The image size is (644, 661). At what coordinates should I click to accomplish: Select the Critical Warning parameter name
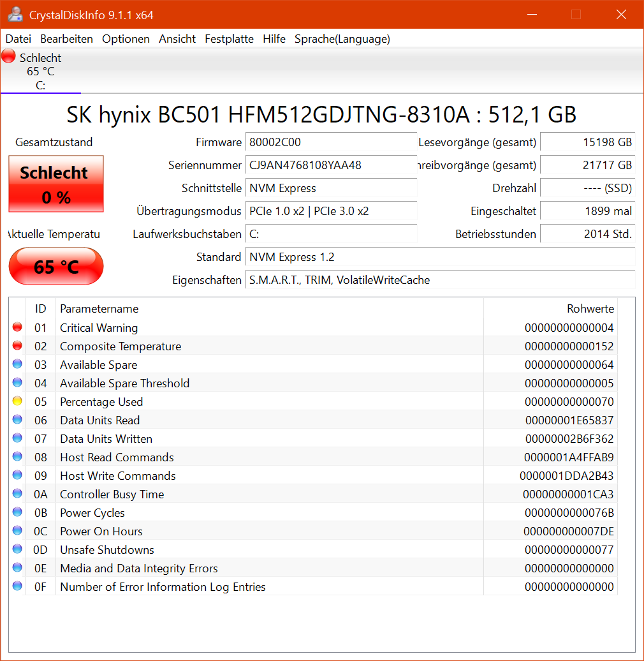tap(99, 327)
